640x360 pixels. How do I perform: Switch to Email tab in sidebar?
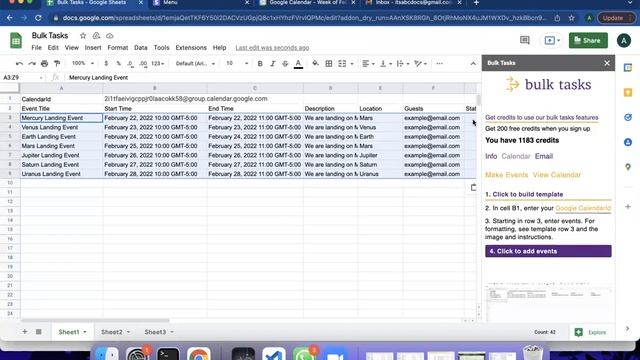pos(544,156)
